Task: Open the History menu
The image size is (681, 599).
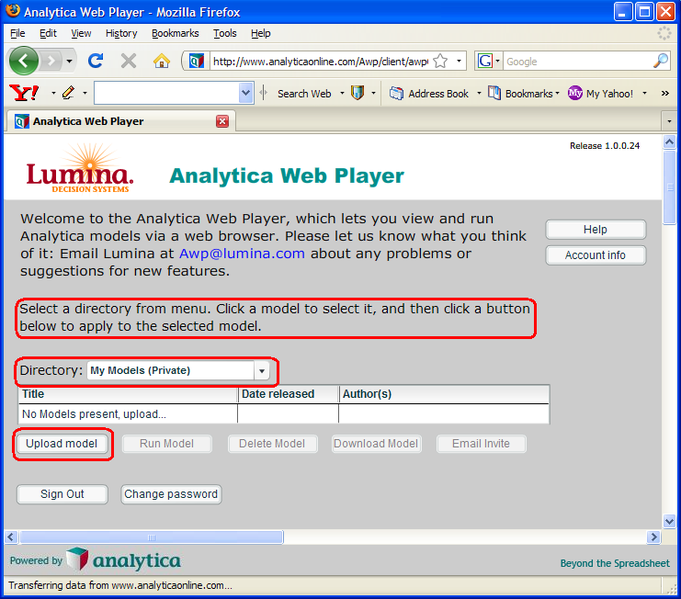Action: point(121,33)
